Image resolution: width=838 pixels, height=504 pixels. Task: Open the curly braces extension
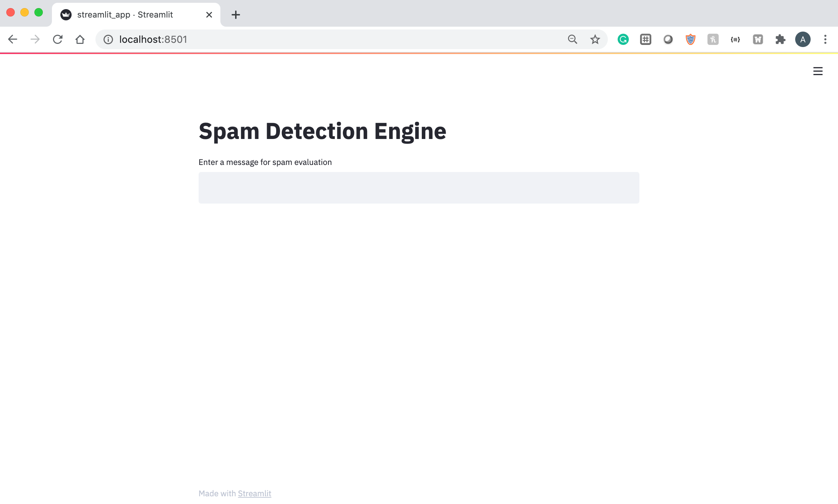(735, 39)
